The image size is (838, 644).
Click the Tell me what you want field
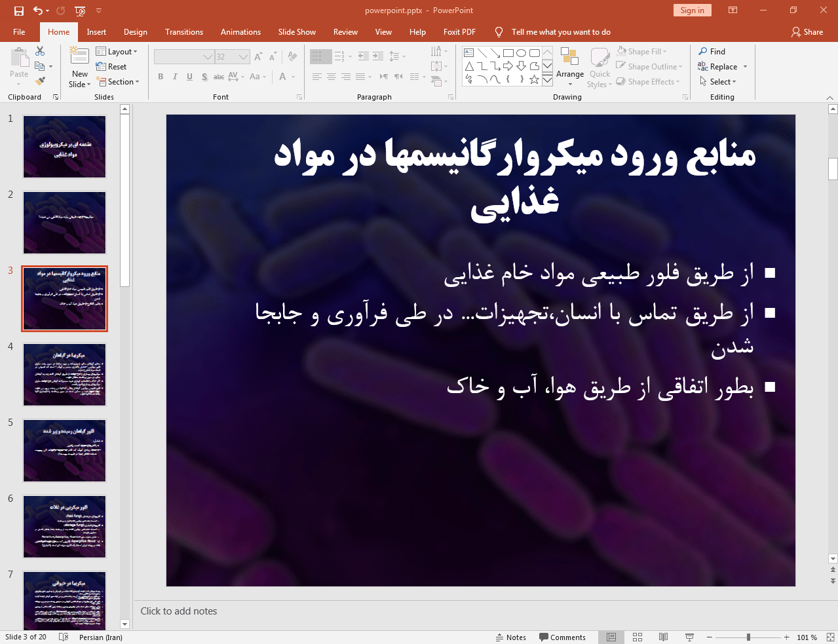point(561,31)
